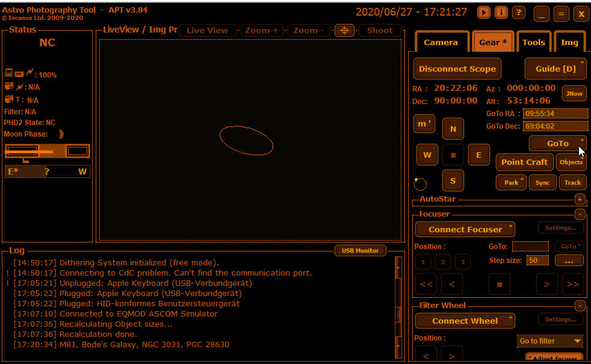Toggle telescope tracking with Track button
The image size is (591, 364).
572,182
